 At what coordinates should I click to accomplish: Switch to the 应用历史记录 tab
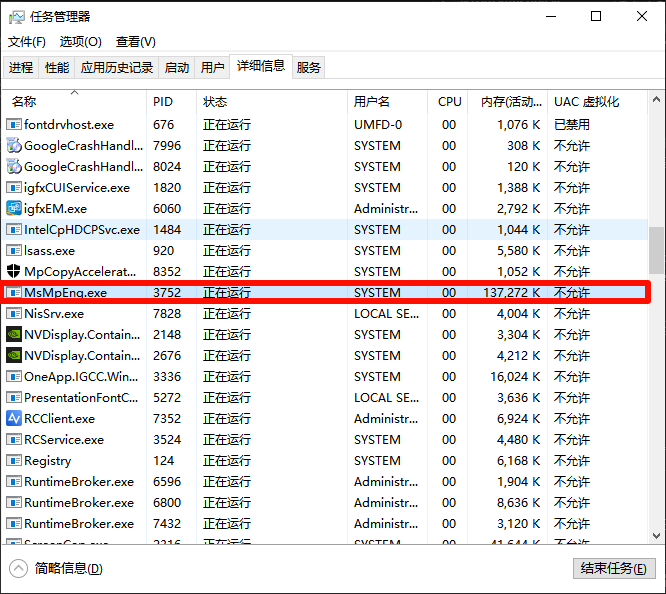(x=117, y=67)
